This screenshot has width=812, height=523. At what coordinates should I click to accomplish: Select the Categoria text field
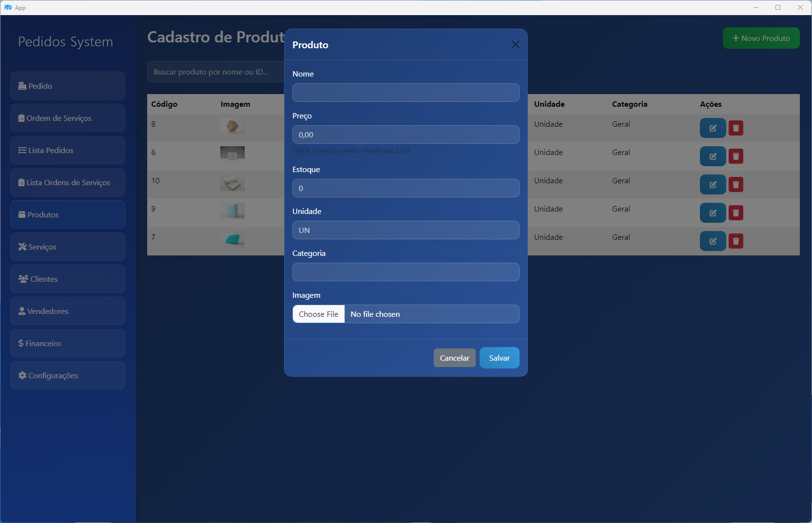click(406, 272)
